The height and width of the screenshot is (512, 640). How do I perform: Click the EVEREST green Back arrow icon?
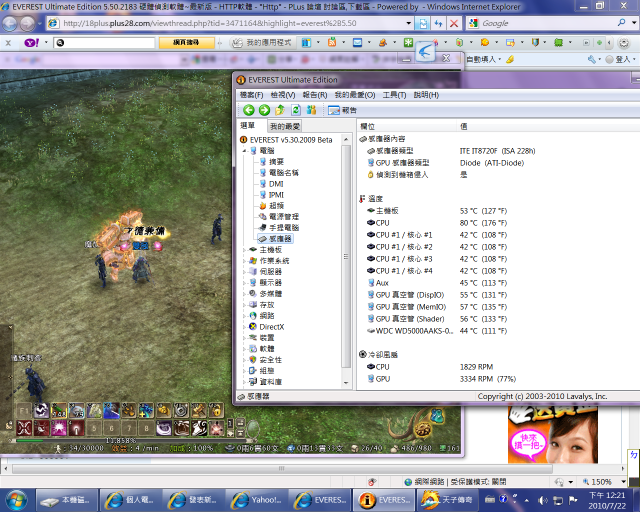tap(249, 110)
